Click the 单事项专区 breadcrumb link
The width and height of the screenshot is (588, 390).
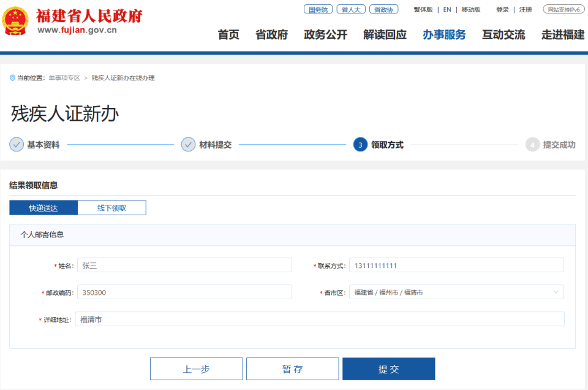point(64,78)
